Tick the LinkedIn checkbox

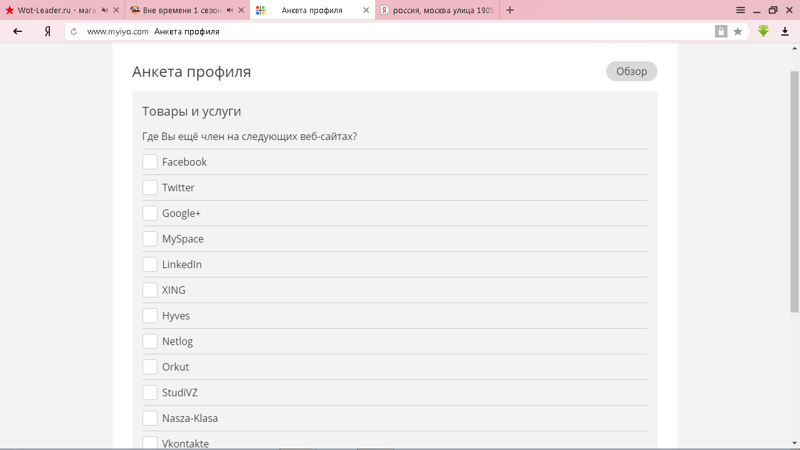150,264
